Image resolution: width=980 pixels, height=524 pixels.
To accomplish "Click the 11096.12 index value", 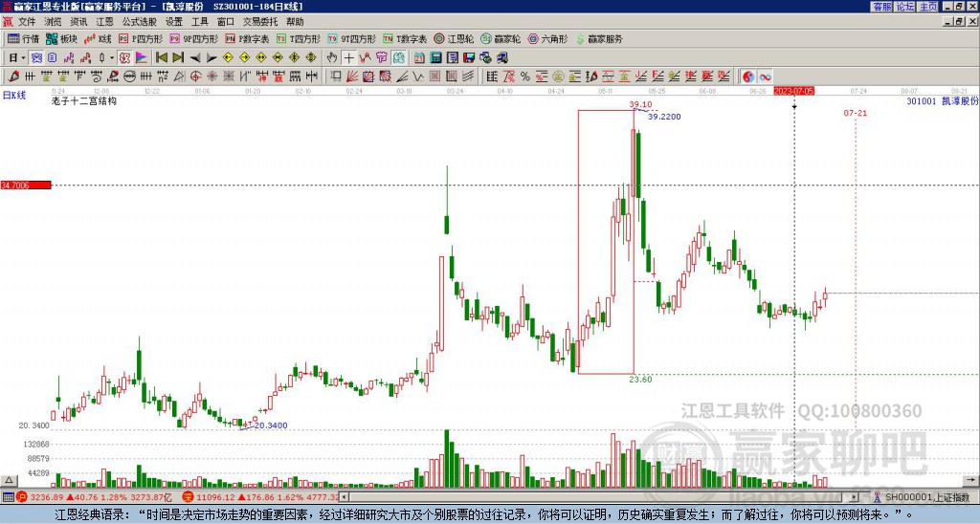I will (x=213, y=497).
